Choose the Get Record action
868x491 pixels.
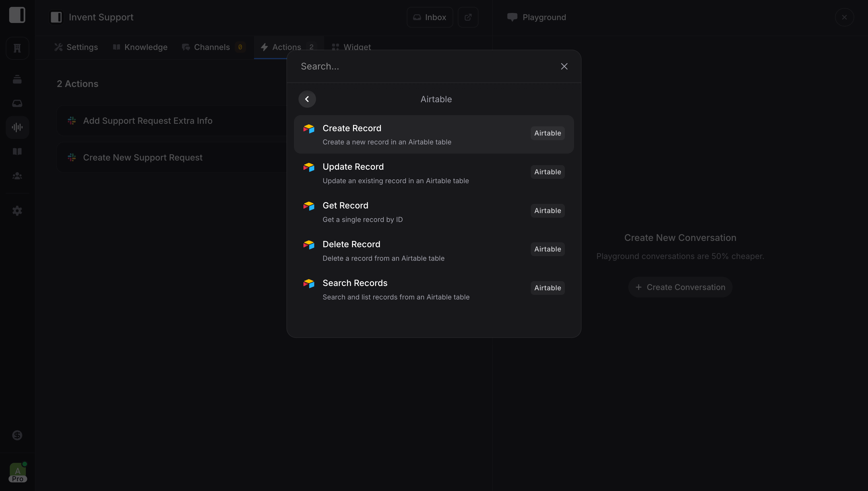pos(434,212)
